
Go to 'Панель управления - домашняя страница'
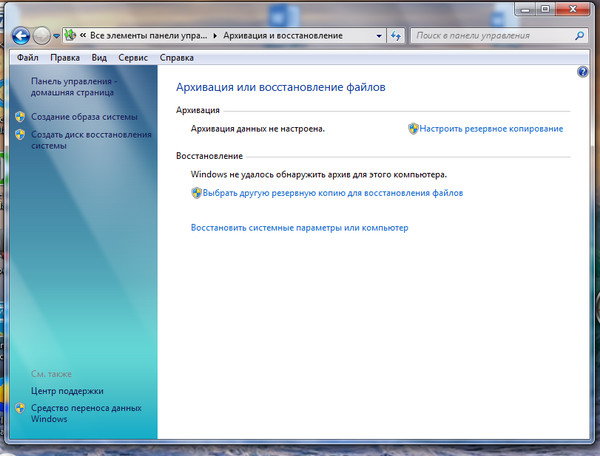[74, 87]
